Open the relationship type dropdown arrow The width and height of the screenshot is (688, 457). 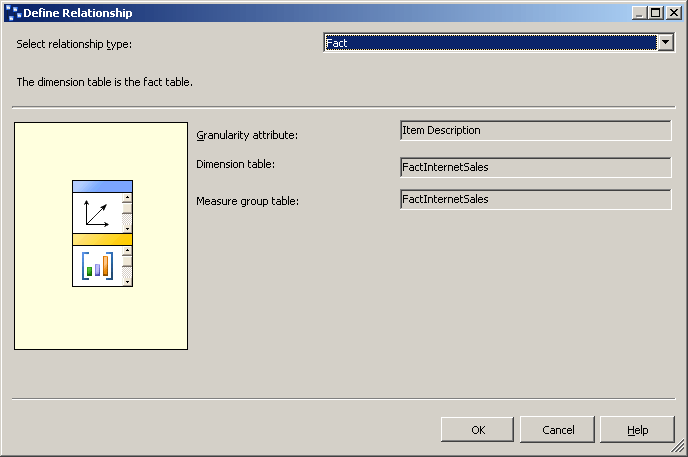point(666,43)
